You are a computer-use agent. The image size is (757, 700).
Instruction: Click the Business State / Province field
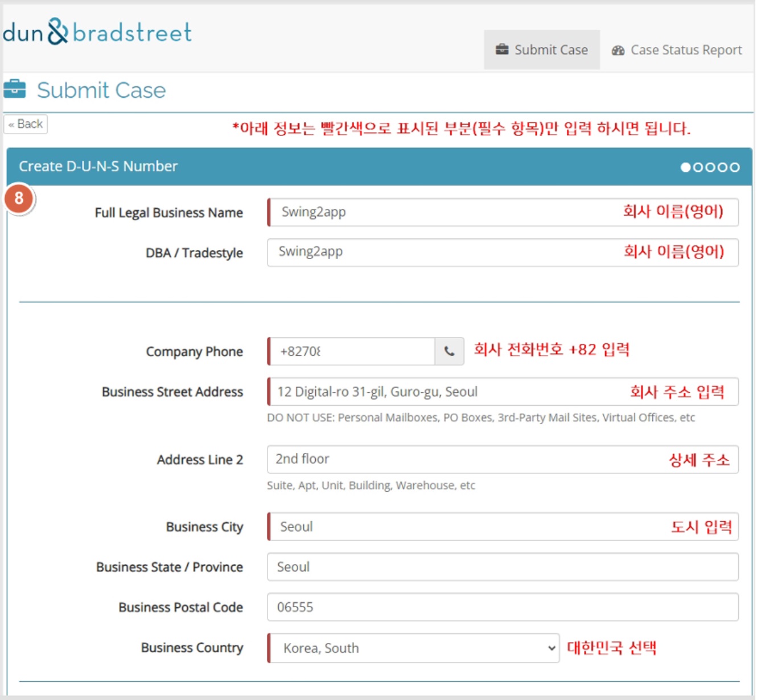pyautogui.click(x=503, y=567)
